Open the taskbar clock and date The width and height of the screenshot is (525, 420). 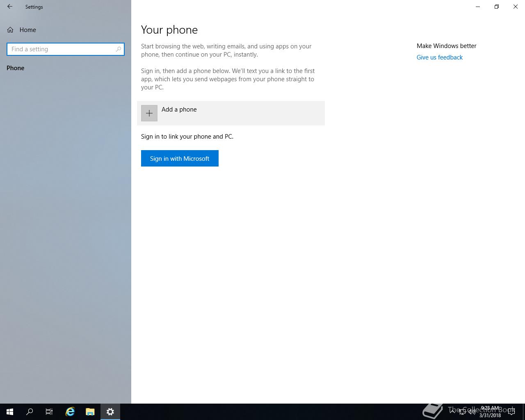490,412
